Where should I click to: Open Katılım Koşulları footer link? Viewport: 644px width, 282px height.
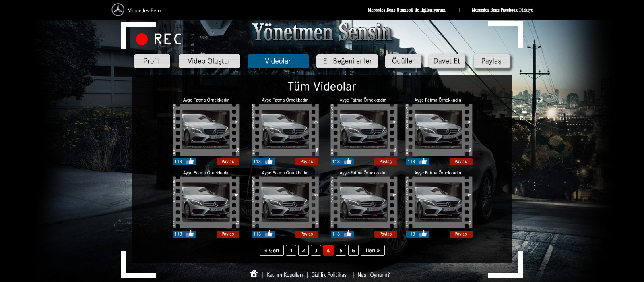point(285,275)
